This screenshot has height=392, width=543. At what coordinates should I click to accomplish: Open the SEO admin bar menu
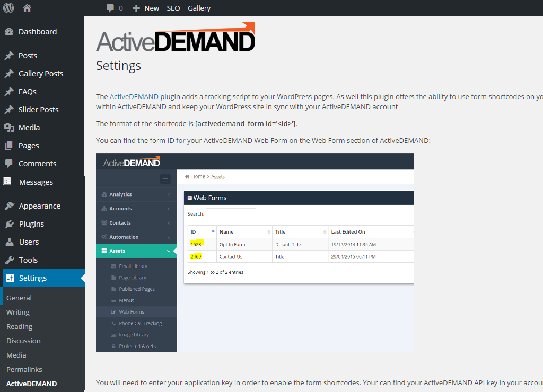point(173,8)
